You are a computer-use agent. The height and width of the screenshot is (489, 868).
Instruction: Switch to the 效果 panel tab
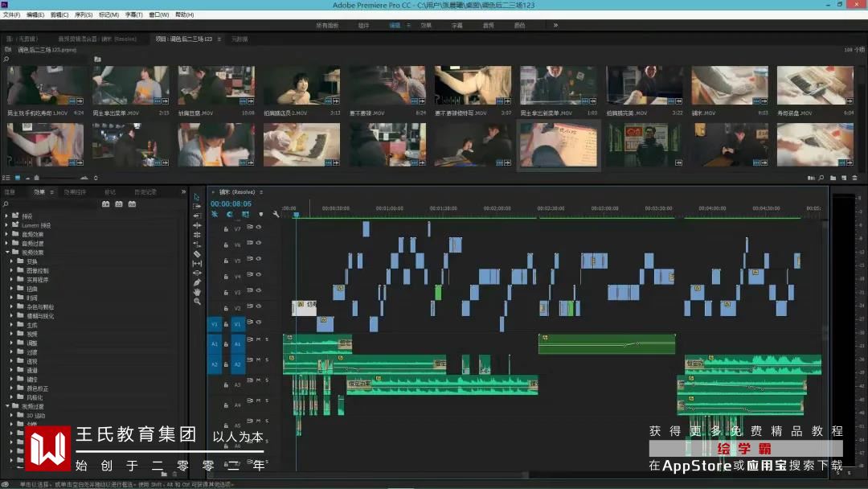pyautogui.click(x=39, y=192)
